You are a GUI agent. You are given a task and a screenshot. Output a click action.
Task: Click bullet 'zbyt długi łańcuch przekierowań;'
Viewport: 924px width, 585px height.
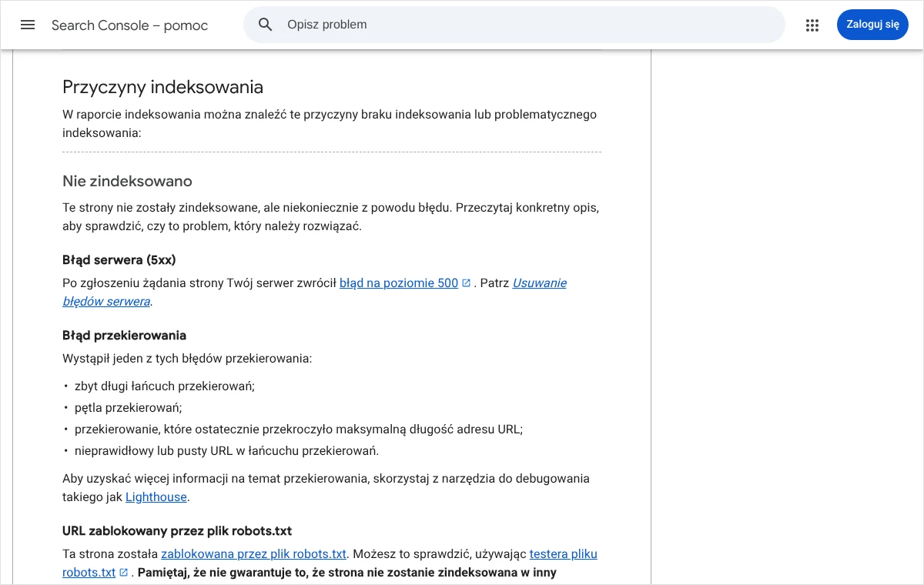click(x=165, y=386)
